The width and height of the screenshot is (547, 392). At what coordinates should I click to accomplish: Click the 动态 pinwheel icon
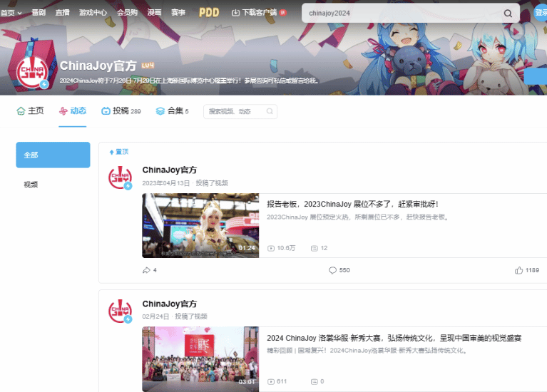pos(63,111)
